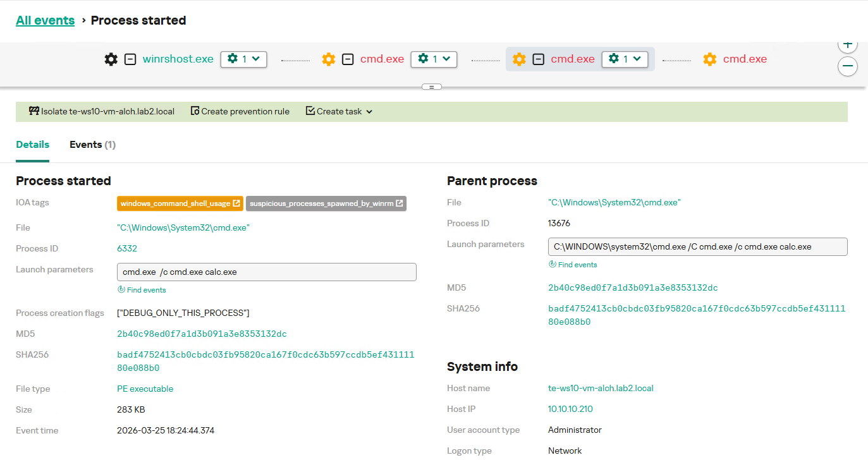Zoom out the process tree with minus button
The height and width of the screenshot is (460, 868).
tap(848, 66)
